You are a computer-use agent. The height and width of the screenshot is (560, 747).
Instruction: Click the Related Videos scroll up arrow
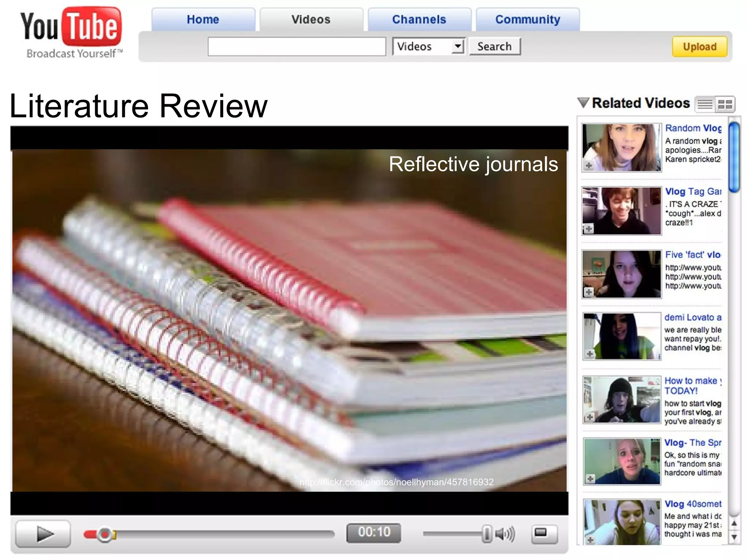pos(734,524)
